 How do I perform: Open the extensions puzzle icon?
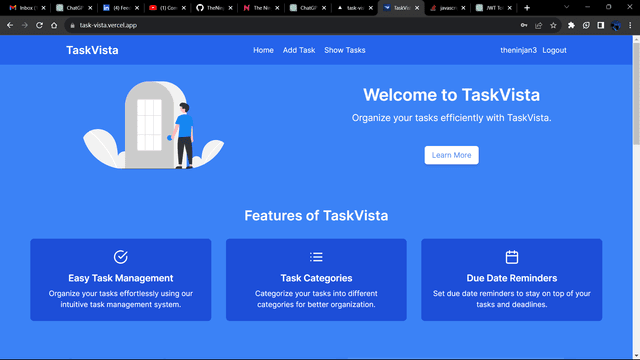(x=571, y=25)
